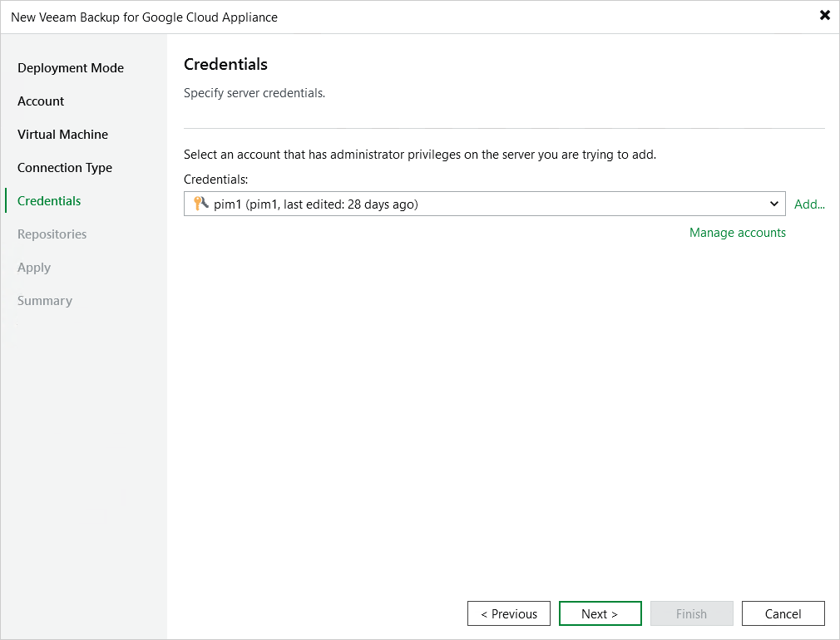Viewport: 840px width, 640px height.
Task: Click the 'Specify server credentials.' text
Action: 254,93
